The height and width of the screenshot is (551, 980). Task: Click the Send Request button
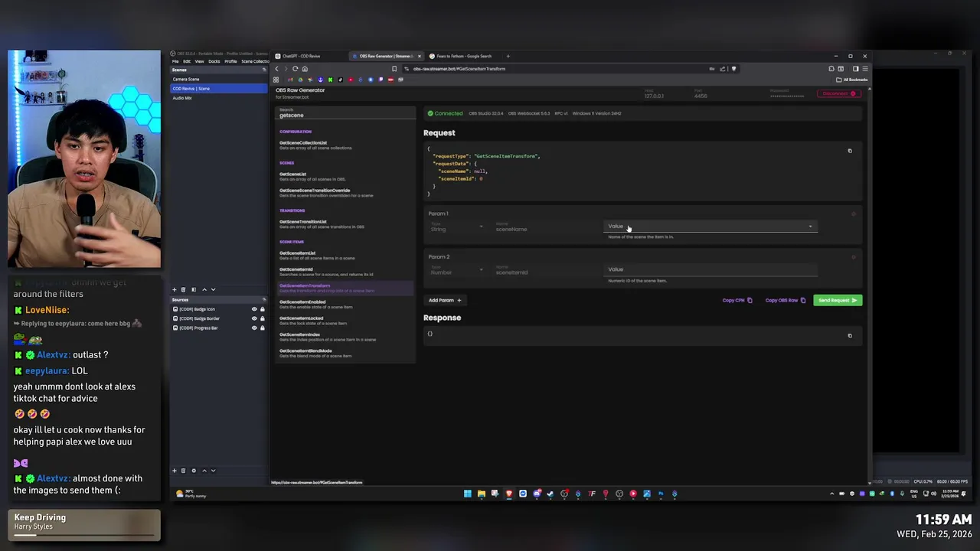point(838,300)
